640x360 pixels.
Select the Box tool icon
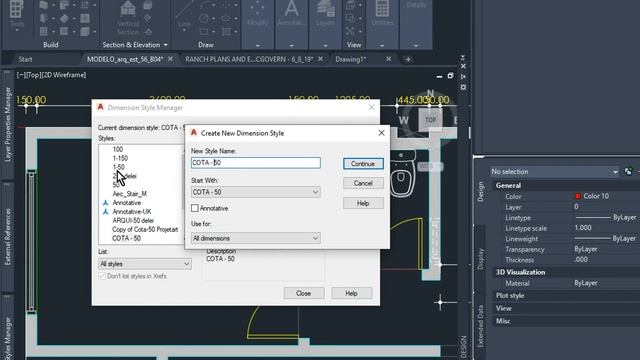tap(85, 31)
